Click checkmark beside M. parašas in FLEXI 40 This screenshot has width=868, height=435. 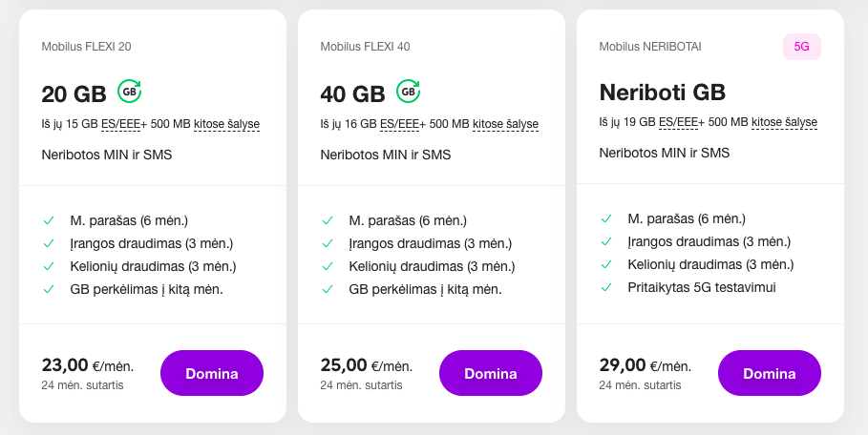coord(328,220)
